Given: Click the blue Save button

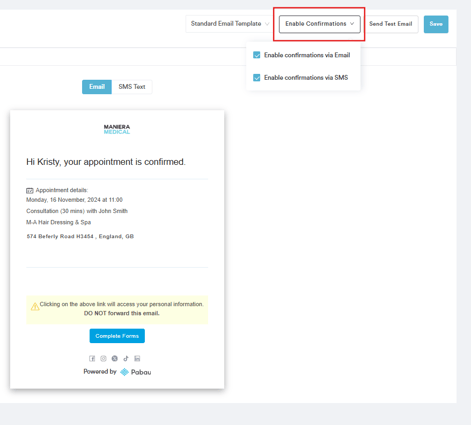Looking at the screenshot, I should (x=436, y=24).
